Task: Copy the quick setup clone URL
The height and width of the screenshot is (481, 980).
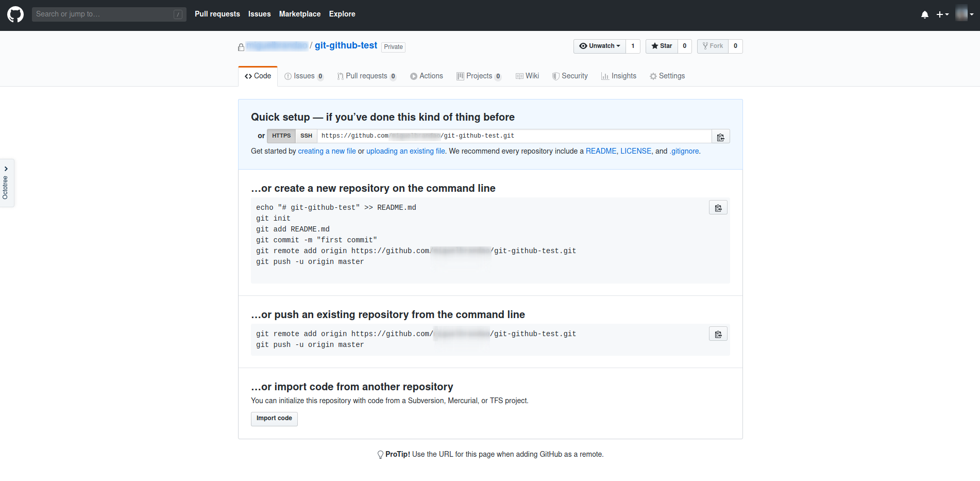Action: click(x=721, y=137)
